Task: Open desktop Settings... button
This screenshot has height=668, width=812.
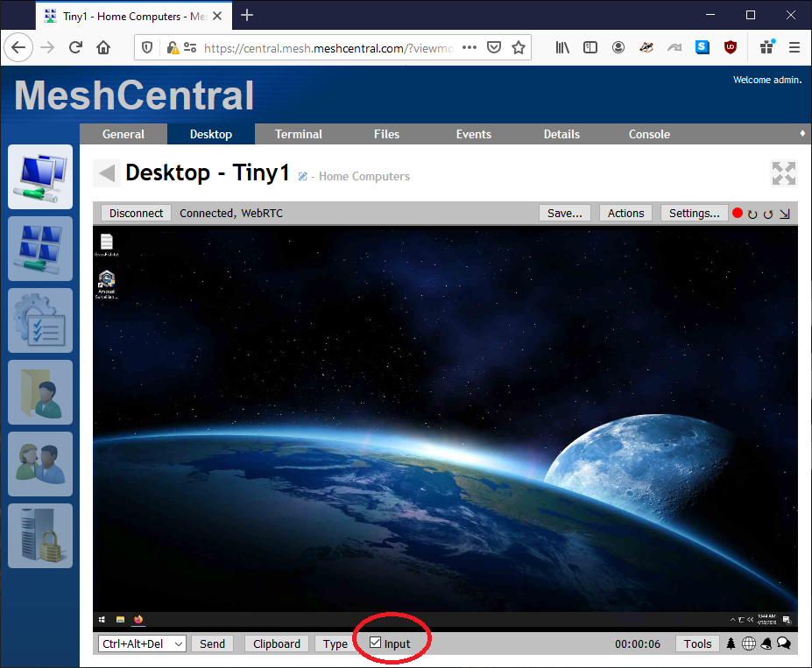Action: (x=694, y=213)
